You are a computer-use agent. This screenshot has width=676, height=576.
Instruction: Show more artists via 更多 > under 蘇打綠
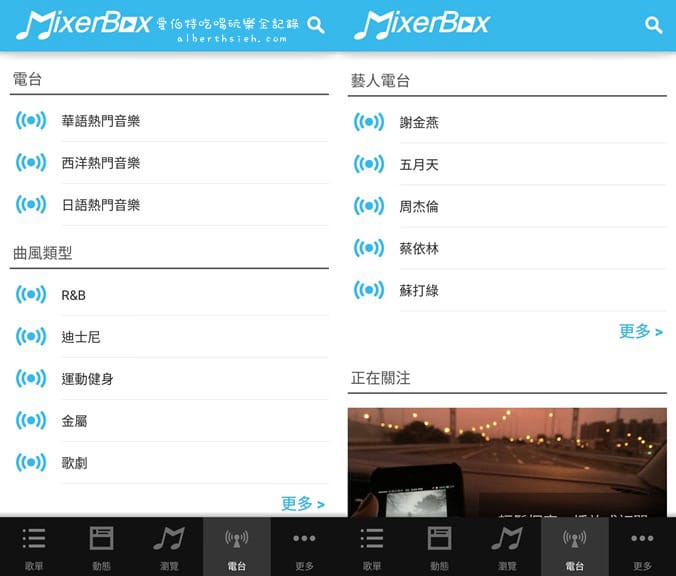641,331
